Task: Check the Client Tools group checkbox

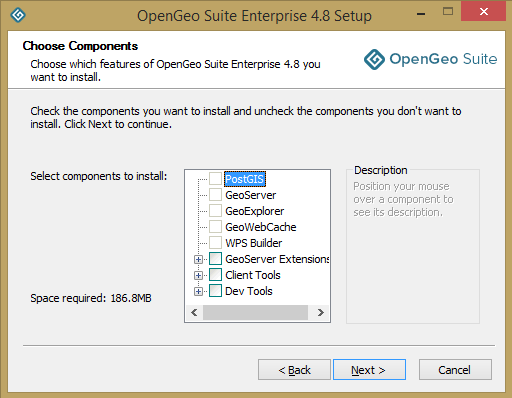Action: 215,275
